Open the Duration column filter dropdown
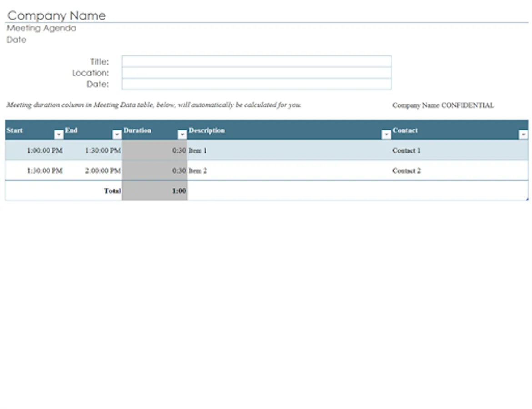532x409 pixels. click(182, 135)
